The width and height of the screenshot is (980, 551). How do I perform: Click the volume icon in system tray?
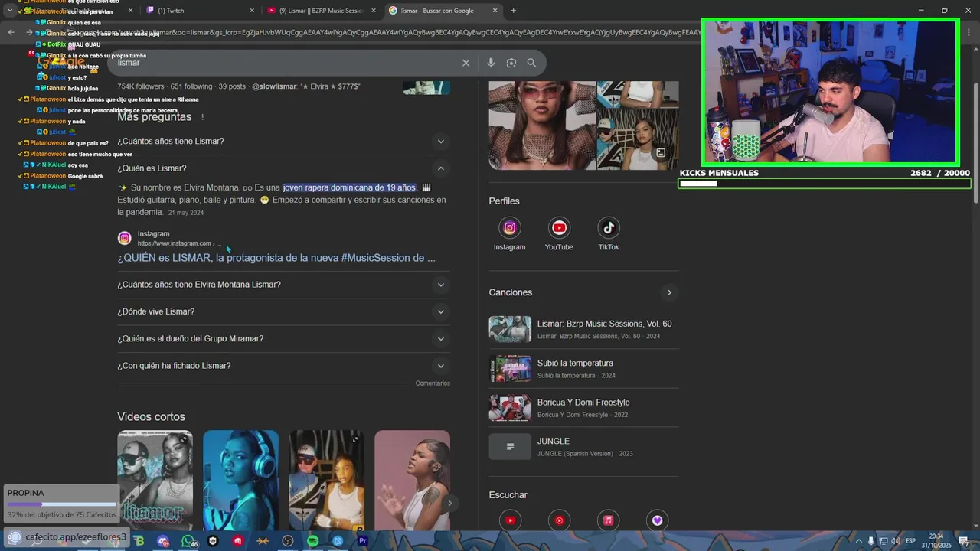point(895,541)
